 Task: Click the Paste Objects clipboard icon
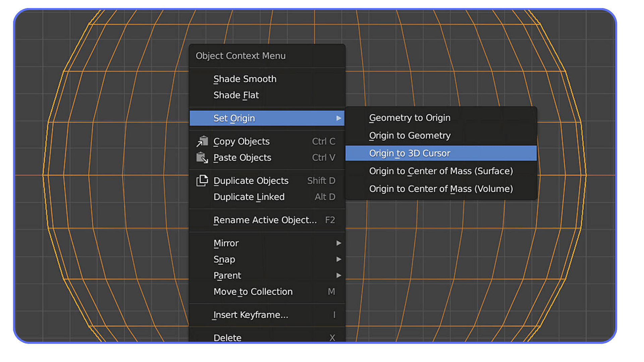coord(202,158)
